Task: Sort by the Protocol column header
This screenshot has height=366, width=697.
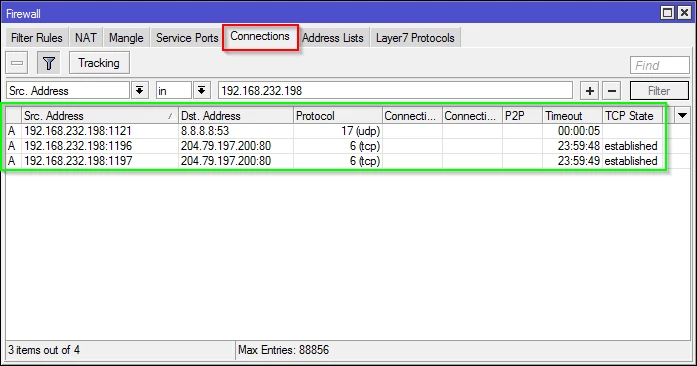Action: [x=337, y=116]
